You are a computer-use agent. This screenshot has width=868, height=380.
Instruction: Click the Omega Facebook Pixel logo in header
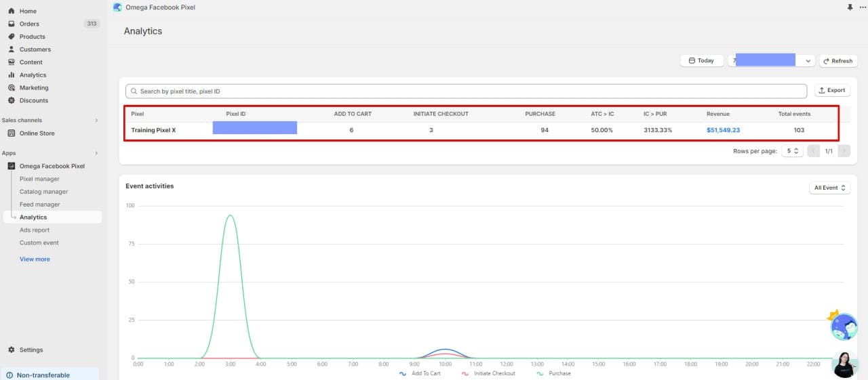coord(118,7)
